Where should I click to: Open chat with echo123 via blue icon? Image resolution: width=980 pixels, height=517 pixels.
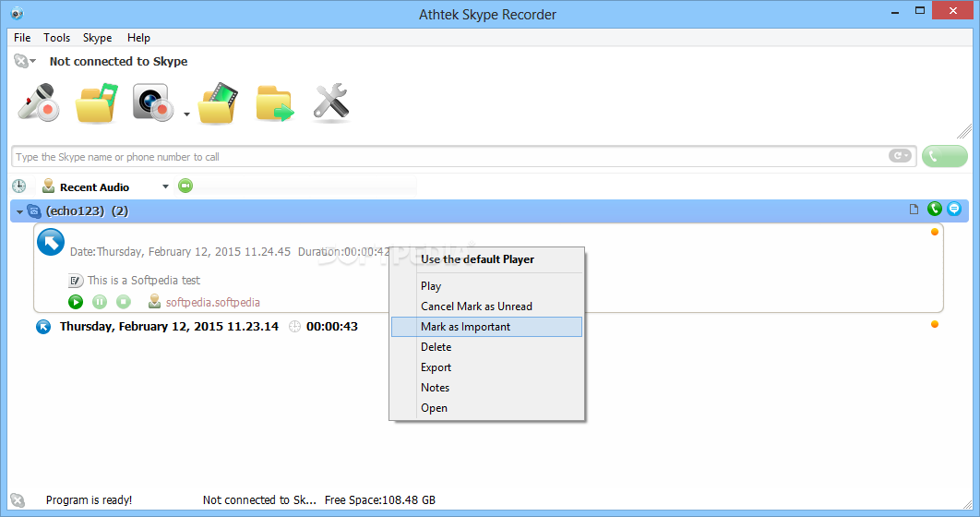click(954, 209)
